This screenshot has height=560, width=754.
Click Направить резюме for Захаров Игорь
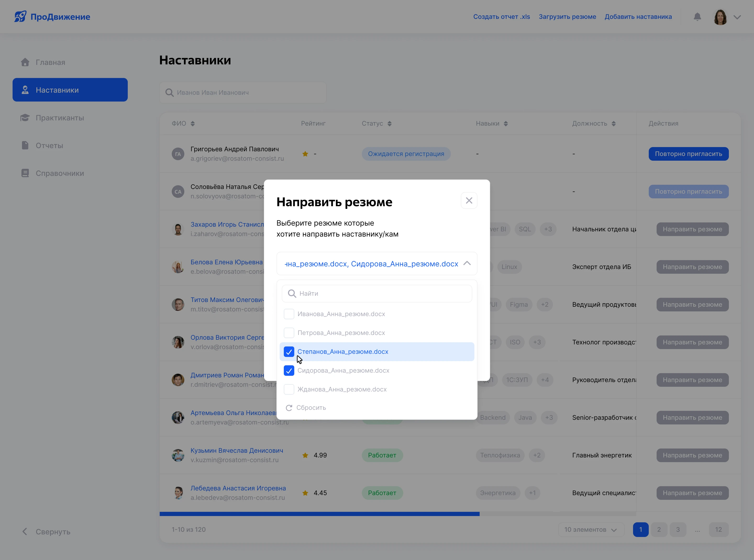(x=692, y=229)
